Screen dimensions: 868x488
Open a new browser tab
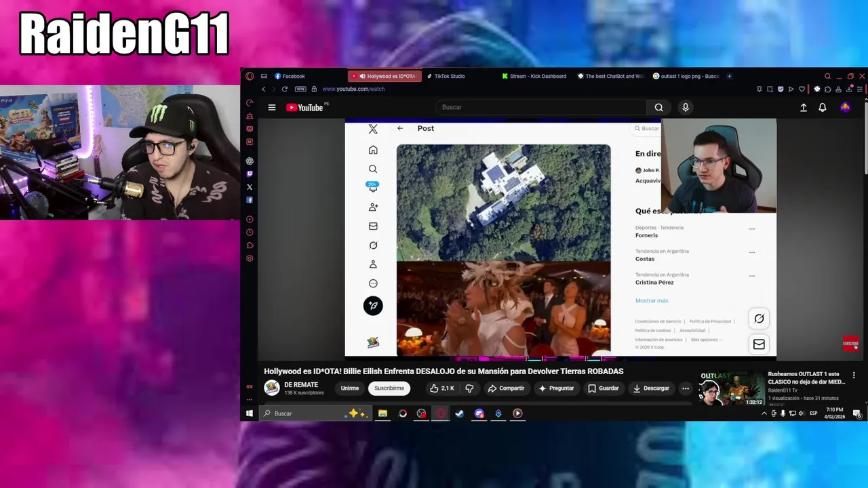coord(730,76)
